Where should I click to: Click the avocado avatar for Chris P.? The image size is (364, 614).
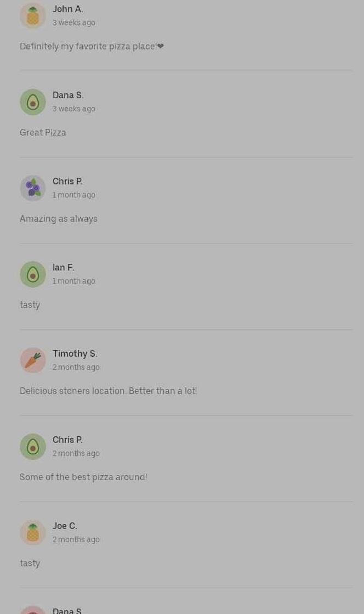coord(33,447)
